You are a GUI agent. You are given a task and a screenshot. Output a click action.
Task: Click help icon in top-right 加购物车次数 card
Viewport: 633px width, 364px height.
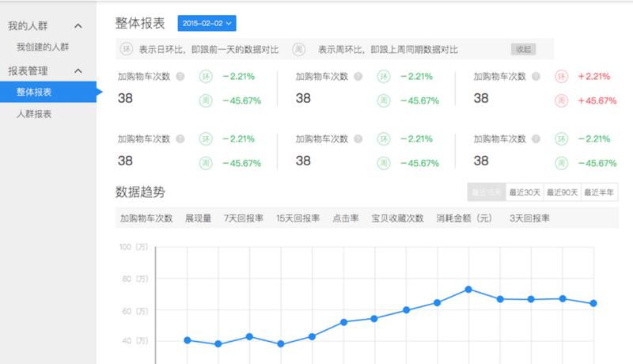coord(536,76)
